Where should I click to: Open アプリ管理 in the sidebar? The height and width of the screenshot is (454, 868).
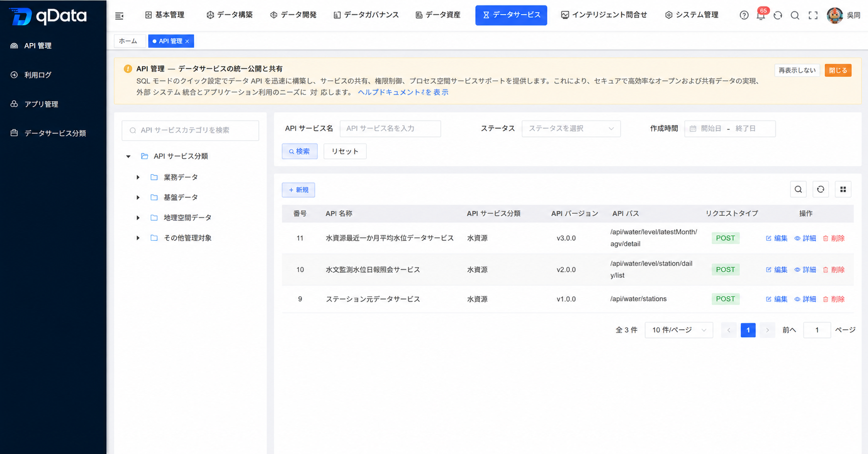pyautogui.click(x=53, y=104)
